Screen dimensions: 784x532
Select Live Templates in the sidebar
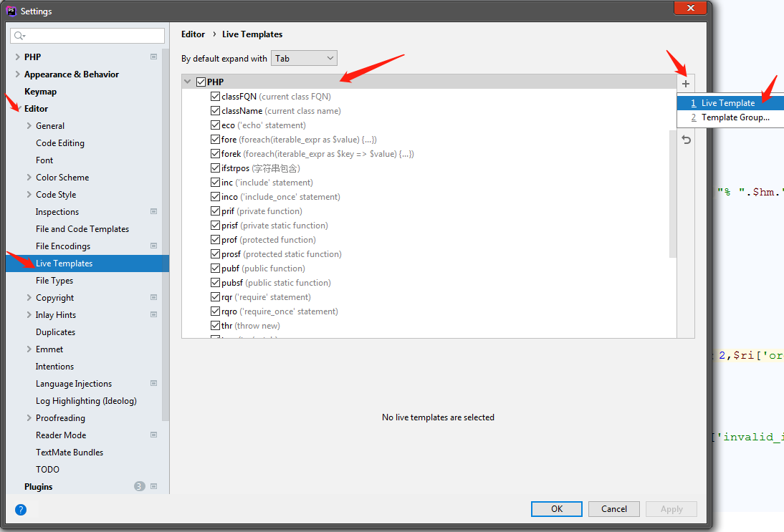point(87,263)
